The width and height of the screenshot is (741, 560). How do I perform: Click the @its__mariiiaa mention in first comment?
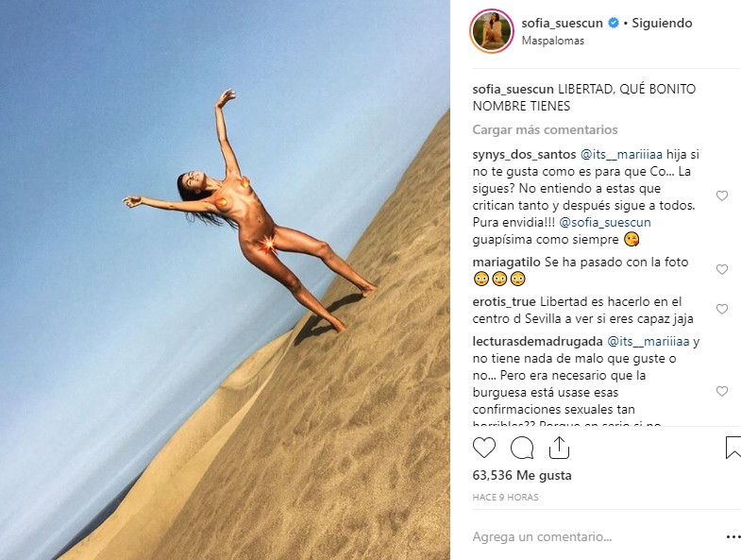click(621, 154)
